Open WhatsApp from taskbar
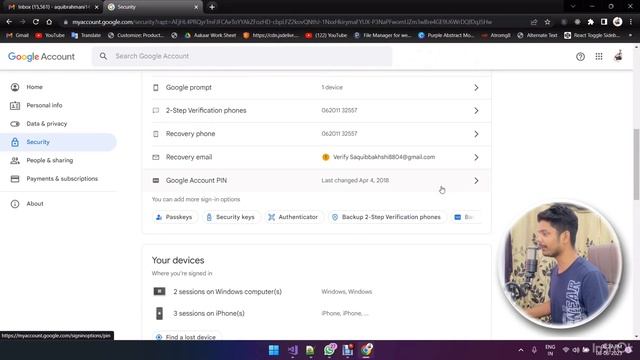This screenshot has height=360, width=640. 329,350
